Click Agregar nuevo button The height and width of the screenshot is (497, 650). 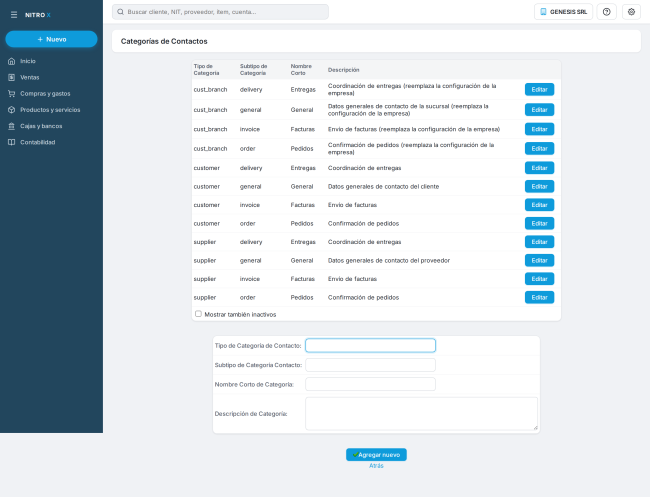(x=376, y=455)
